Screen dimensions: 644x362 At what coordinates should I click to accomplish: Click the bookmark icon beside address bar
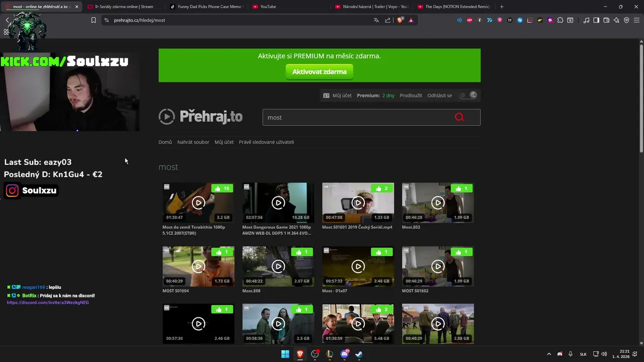pyautogui.click(x=94, y=20)
